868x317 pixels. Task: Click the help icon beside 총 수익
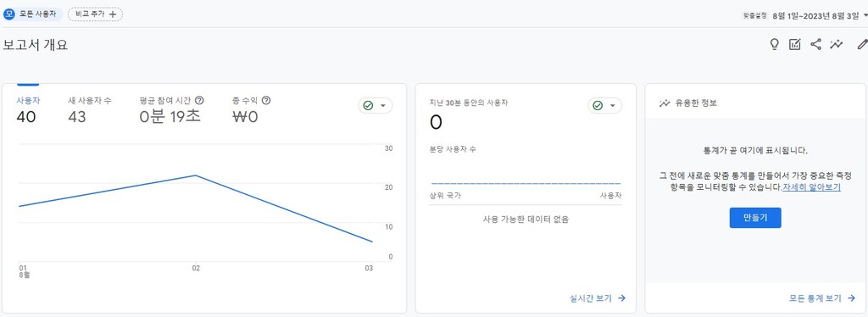point(266,101)
